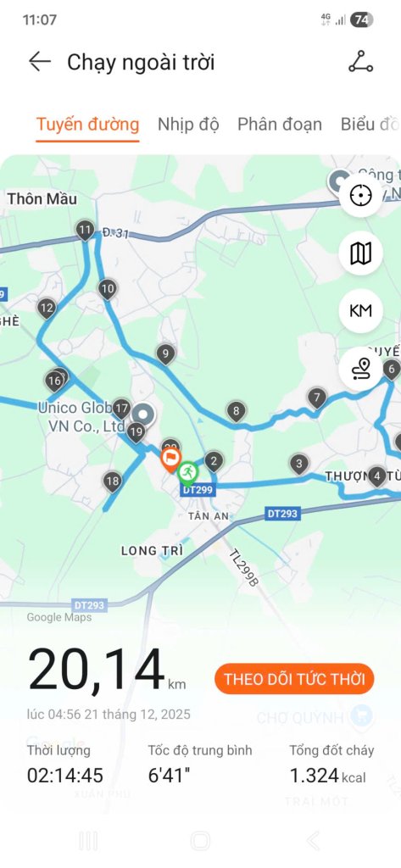Toggle the KM distance markers button

click(361, 311)
